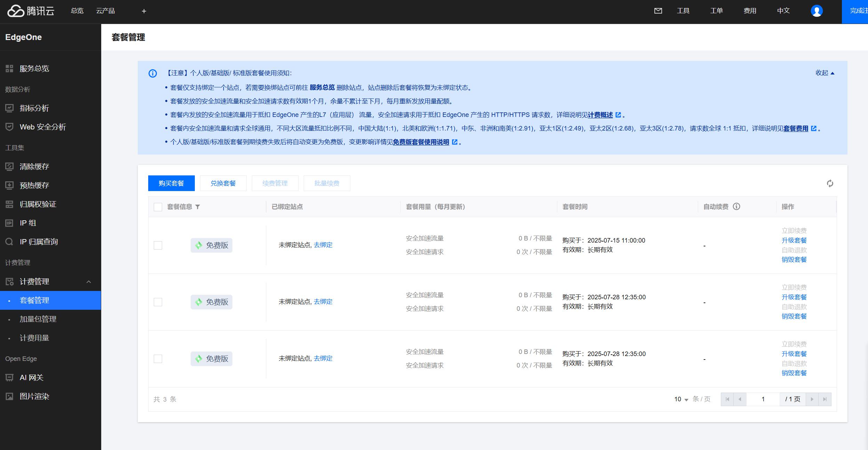
Task: Click the 购买套餐 button
Action: point(171,183)
